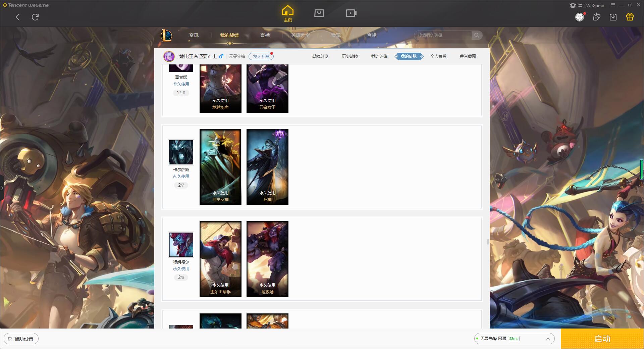This screenshot has width=644, height=349.
Task: Click the 掌上WeGame link
Action: [x=587, y=5]
